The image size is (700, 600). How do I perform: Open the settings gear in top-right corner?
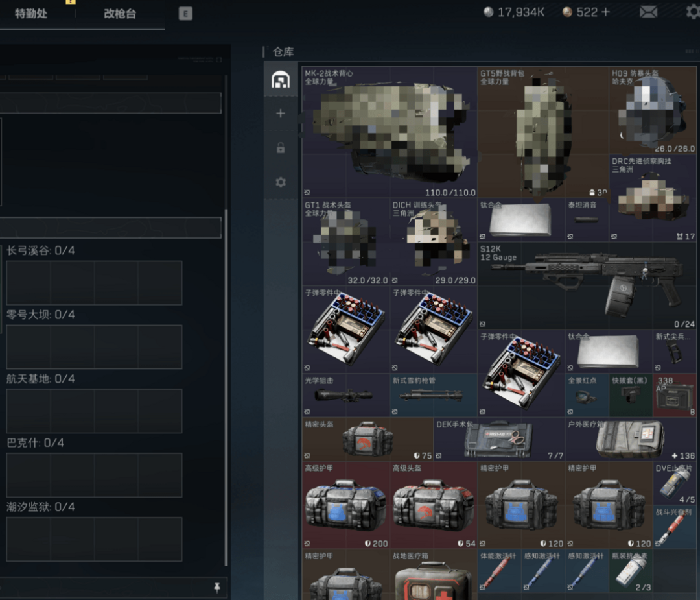tap(692, 12)
